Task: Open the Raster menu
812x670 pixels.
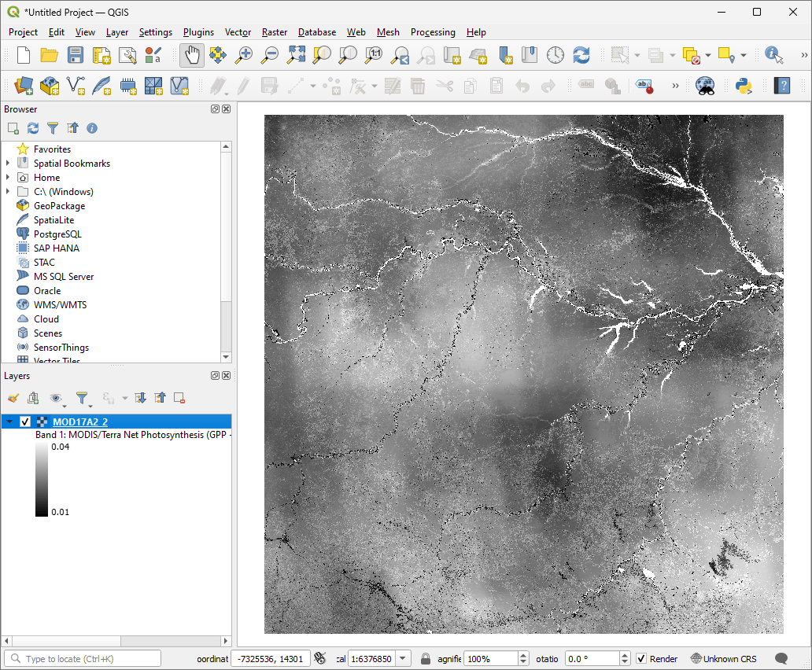Action: [x=275, y=32]
